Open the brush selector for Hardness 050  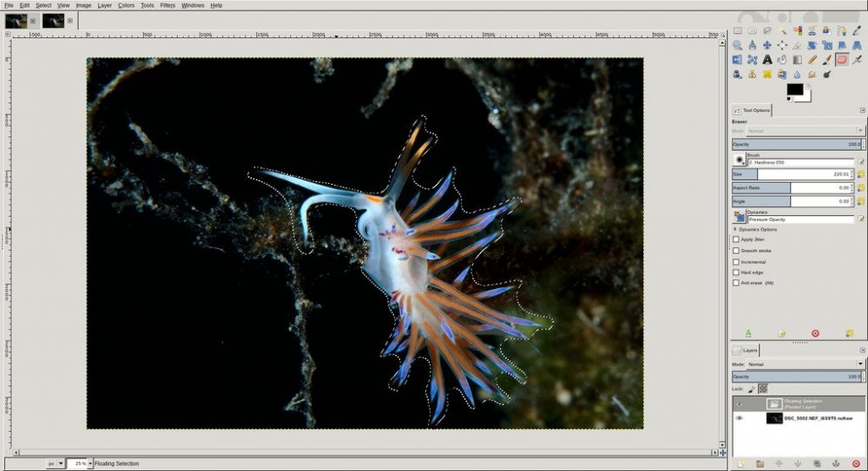(739, 160)
